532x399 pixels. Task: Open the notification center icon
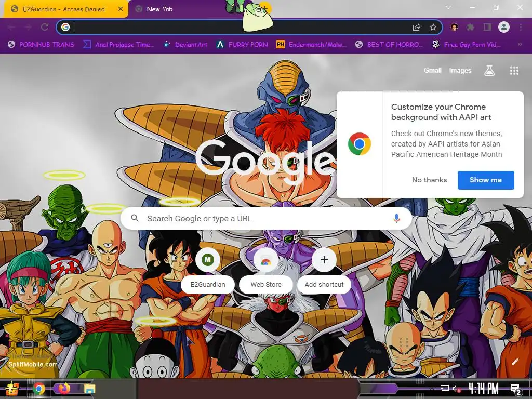pos(516,389)
